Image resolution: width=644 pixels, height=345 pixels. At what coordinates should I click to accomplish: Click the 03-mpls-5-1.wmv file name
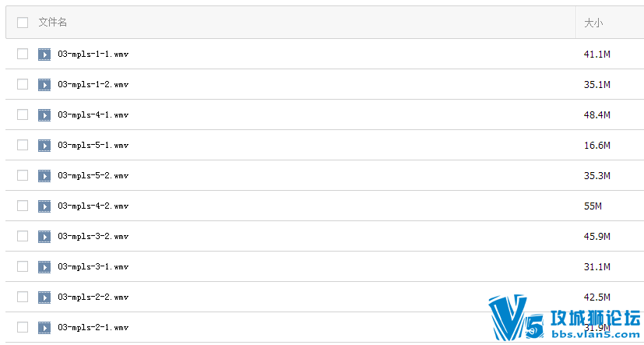(x=93, y=146)
